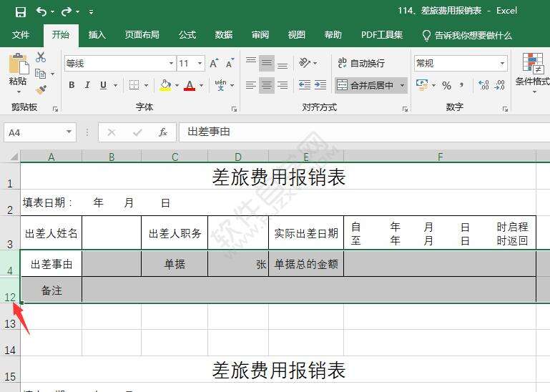
Task: Apply percent style number format
Action: (x=446, y=85)
